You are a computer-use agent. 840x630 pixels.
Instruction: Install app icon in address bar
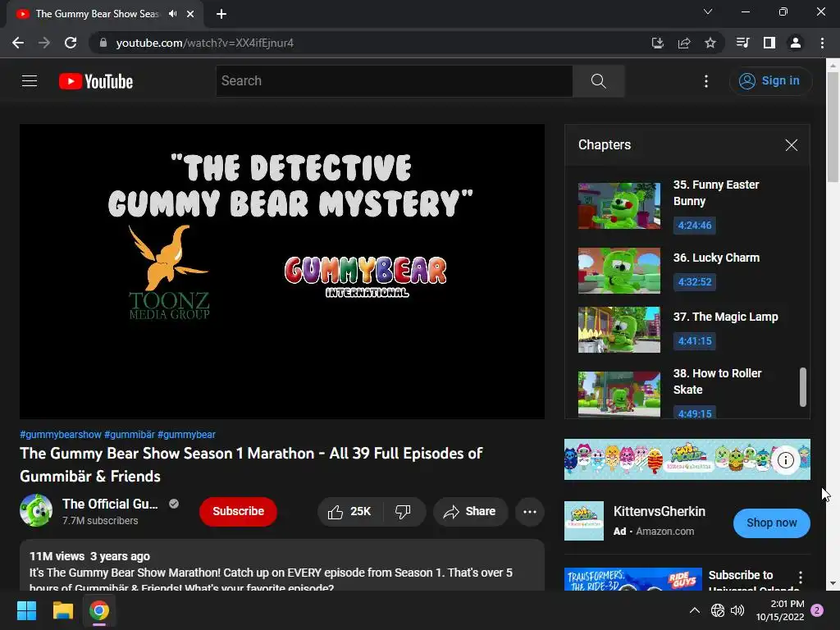pos(657,43)
